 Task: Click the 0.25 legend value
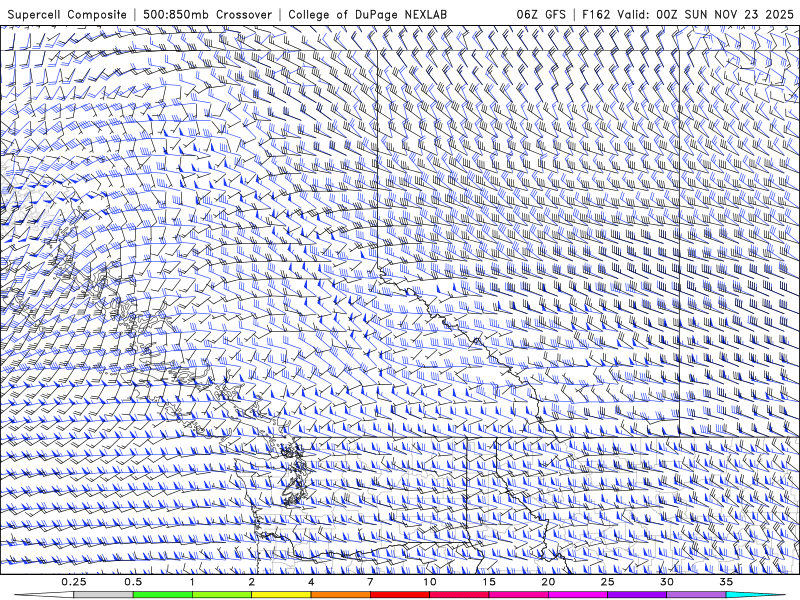tap(74, 582)
